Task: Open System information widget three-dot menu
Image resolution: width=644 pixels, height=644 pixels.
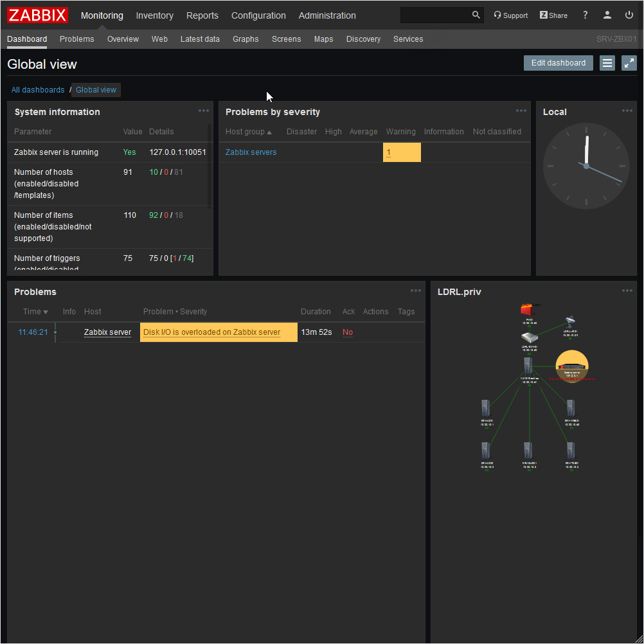Action: pos(204,111)
